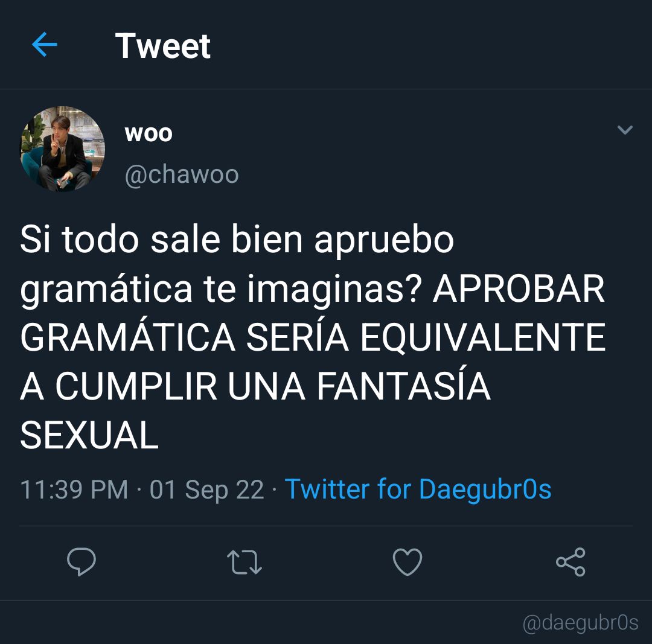The image size is (652, 644).
Task: Tap the Tweet header title
Action: tap(162, 46)
